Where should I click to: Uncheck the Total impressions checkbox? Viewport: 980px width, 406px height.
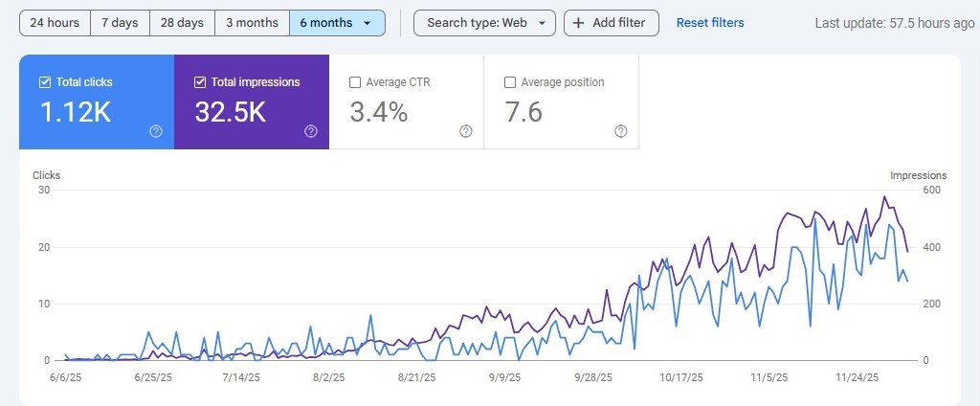tap(200, 82)
